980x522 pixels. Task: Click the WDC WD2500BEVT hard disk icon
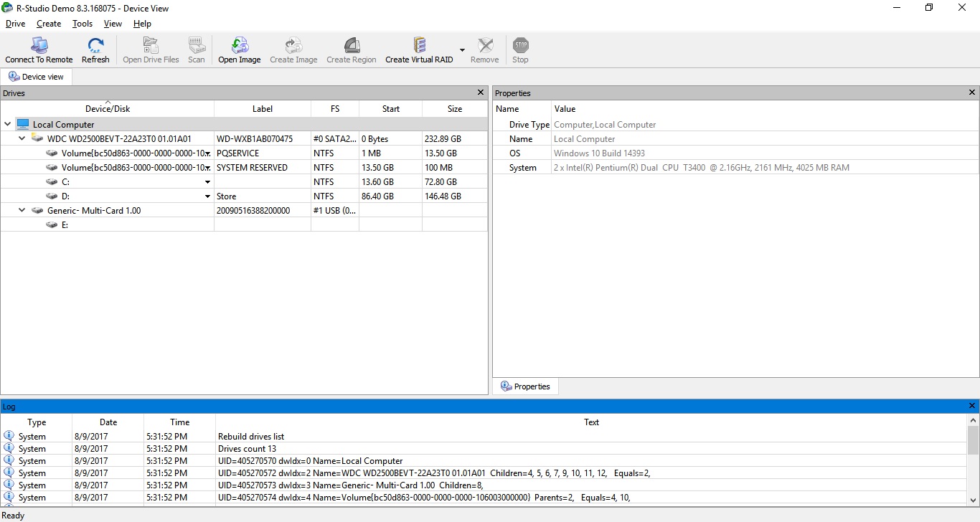[x=37, y=138]
